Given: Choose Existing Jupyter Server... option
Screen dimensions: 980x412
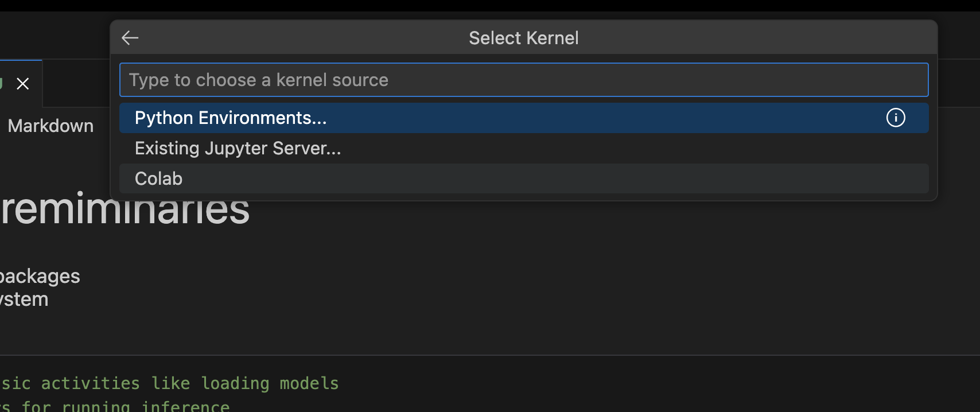Looking at the screenshot, I should pyautogui.click(x=238, y=149).
